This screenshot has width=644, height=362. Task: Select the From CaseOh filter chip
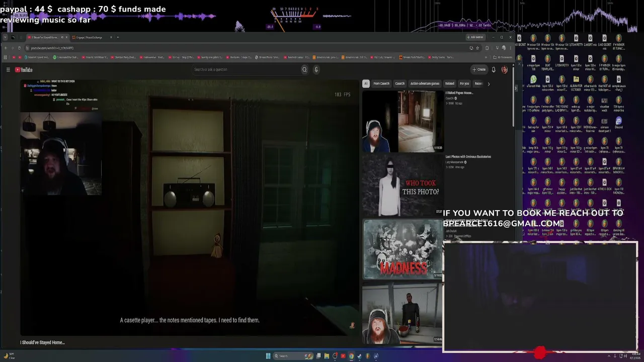pos(381,83)
